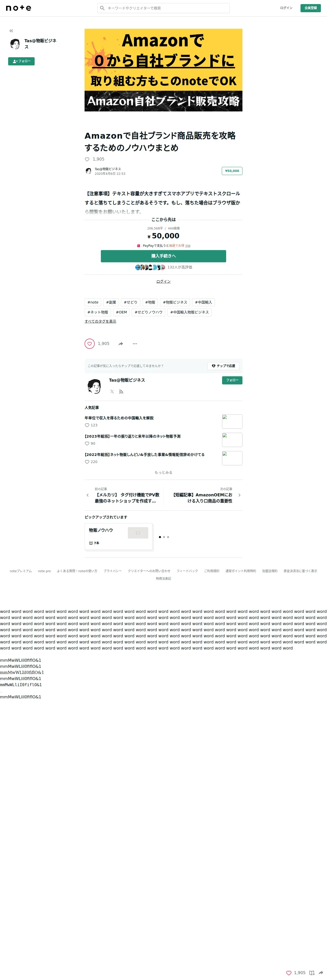Screen dimensions: 327x980
Task: Click the チップで応援 button
Action: tap(223, 366)
